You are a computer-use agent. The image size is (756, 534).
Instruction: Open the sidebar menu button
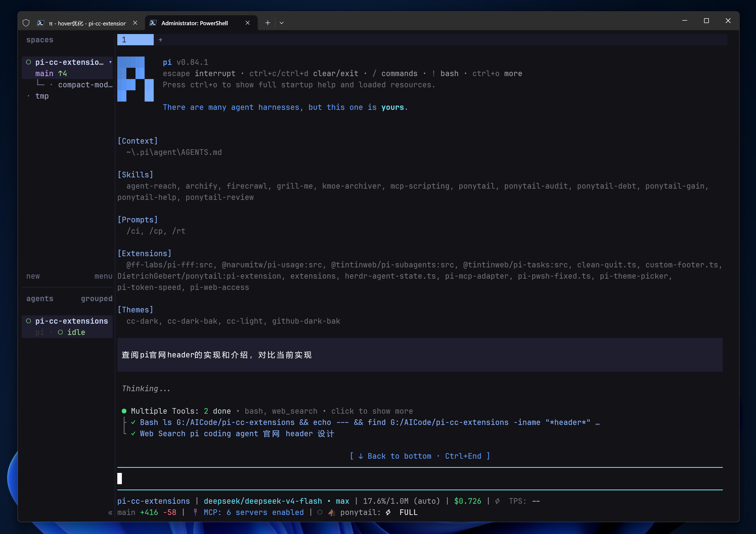pyautogui.click(x=103, y=276)
